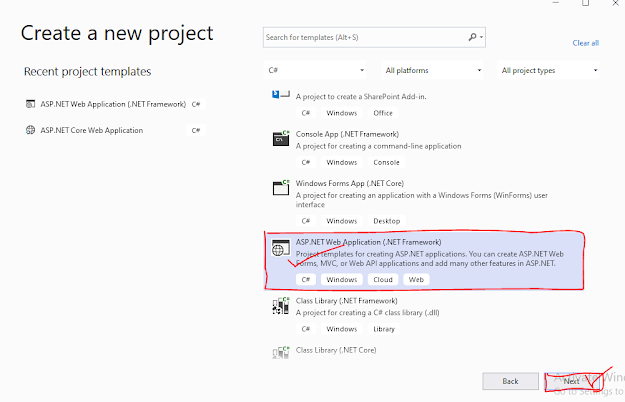This screenshot has height=402, width=625.
Task: Click recent ASP.NET Core Web Application icon
Action: [x=30, y=130]
